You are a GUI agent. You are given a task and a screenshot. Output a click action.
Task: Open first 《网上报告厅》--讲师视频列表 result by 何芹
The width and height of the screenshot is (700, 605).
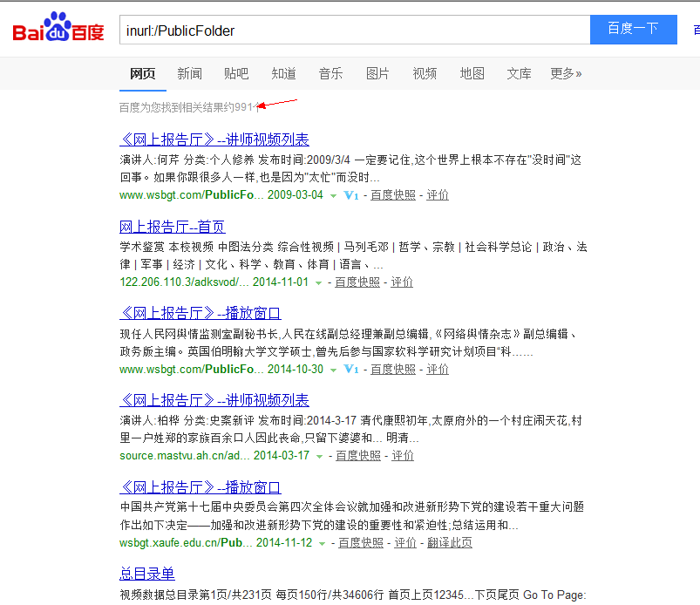pyautogui.click(x=214, y=139)
